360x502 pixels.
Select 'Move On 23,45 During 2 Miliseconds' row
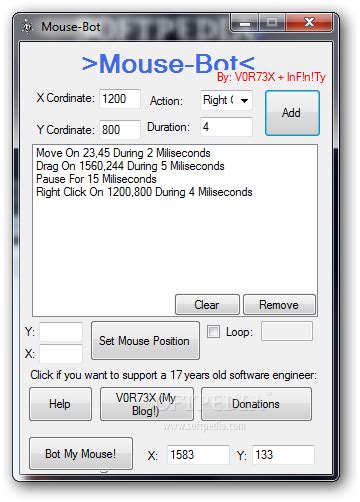point(123,153)
